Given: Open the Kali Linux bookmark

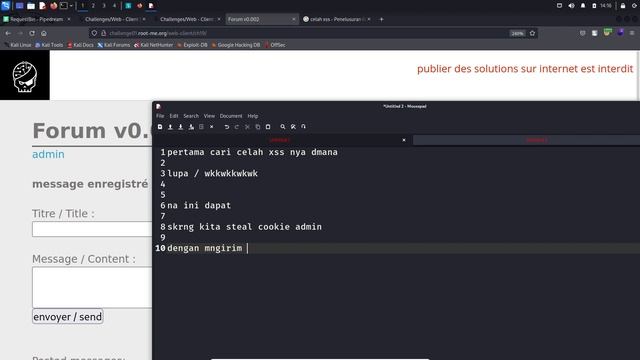Looking at the screenshot, I should [18, 45].
